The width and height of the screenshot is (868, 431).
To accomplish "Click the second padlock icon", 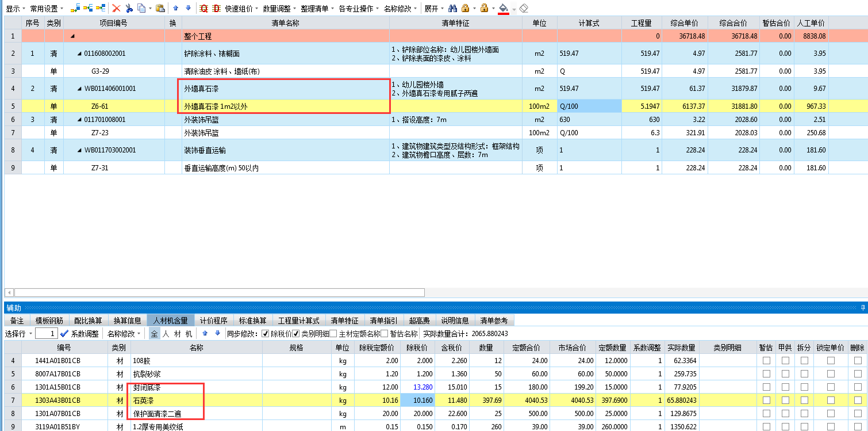I will pos(484,9).
